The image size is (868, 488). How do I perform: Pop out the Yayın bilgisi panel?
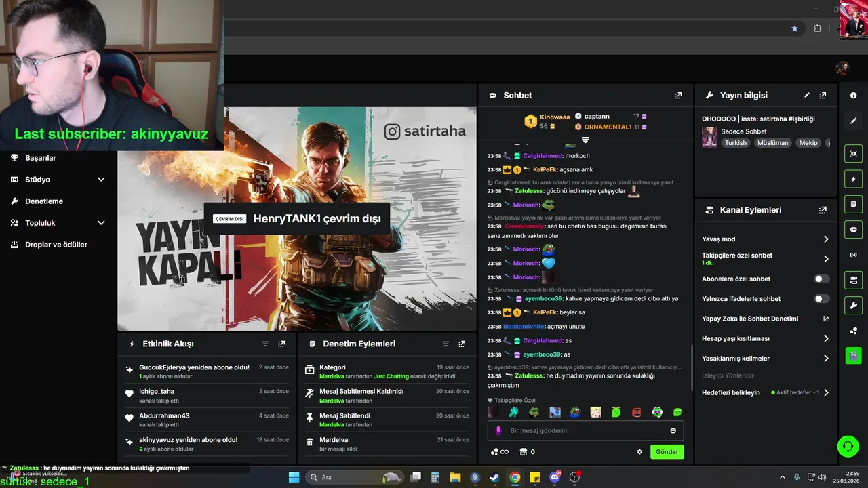[x=823, y=96]
